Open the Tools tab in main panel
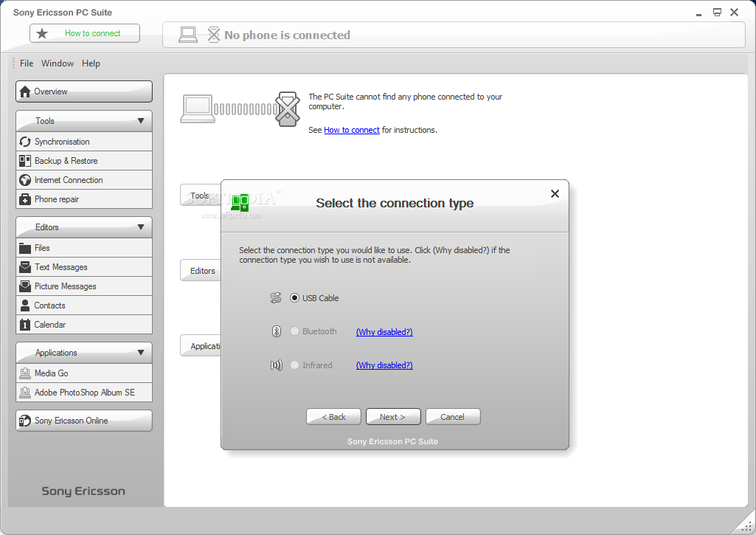 coord(200,196)
